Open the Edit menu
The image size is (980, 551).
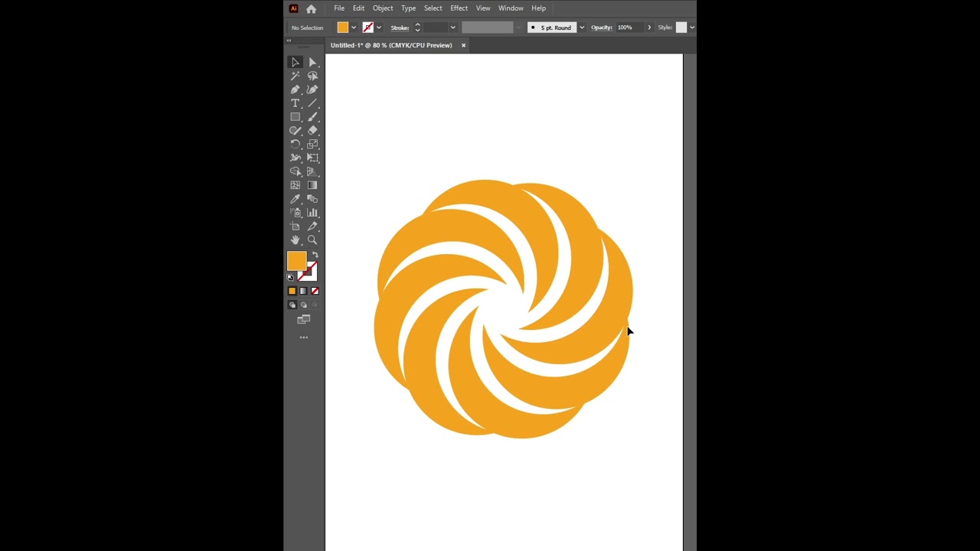click(358, 8)
